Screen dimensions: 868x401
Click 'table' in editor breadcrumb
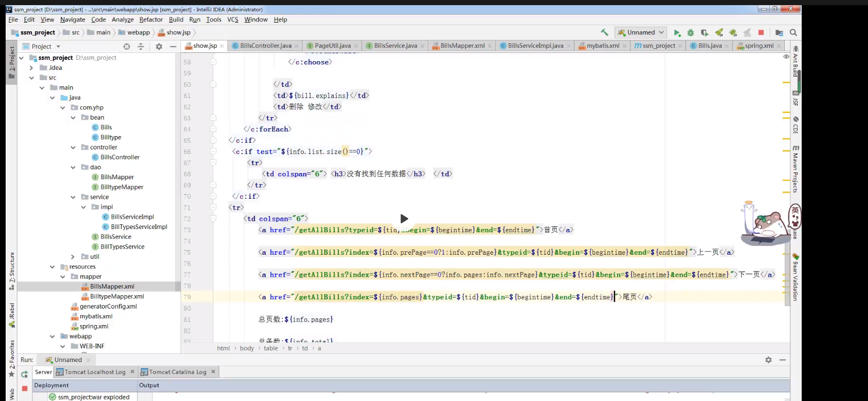(x=271, y=348)
